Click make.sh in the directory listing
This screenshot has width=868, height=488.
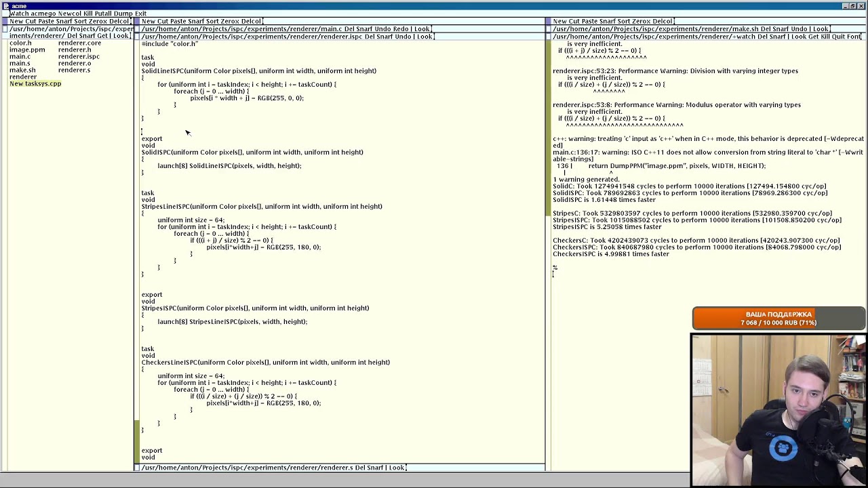(x=22, y=70)
